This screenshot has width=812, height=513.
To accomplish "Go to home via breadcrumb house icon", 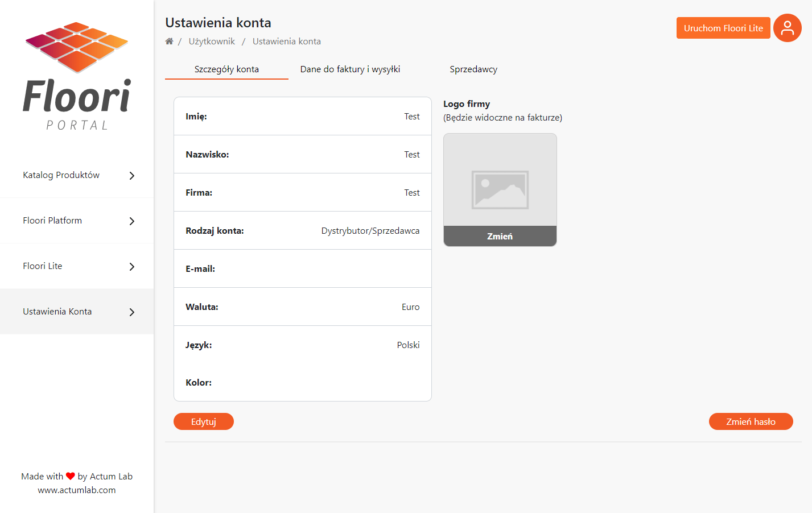I will tap(169, 41).
